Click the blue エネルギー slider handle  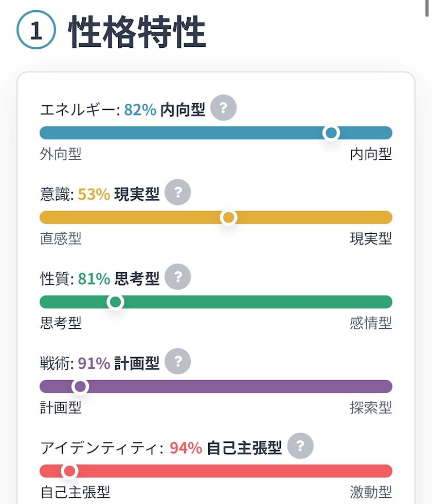(x=331, y=133)
